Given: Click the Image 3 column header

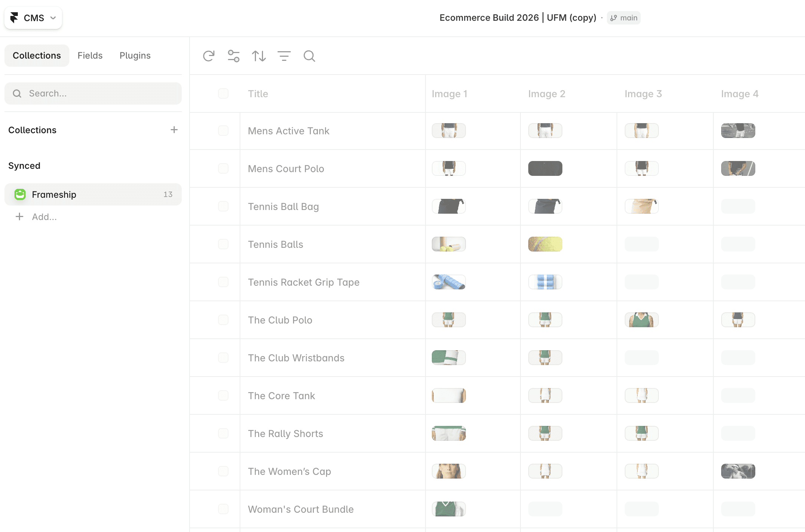Looking at the screenshot, I should click(643, 94).
